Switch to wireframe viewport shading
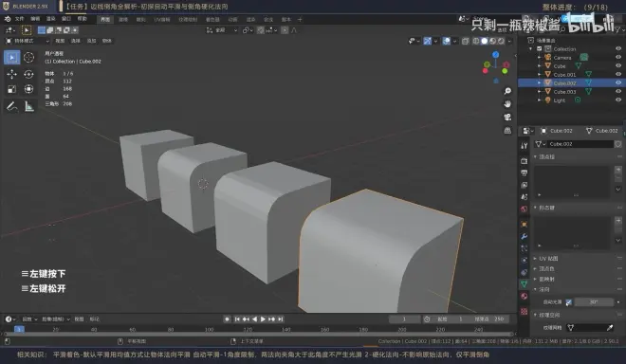Screen dimensions: 626x364 (476, 41)
